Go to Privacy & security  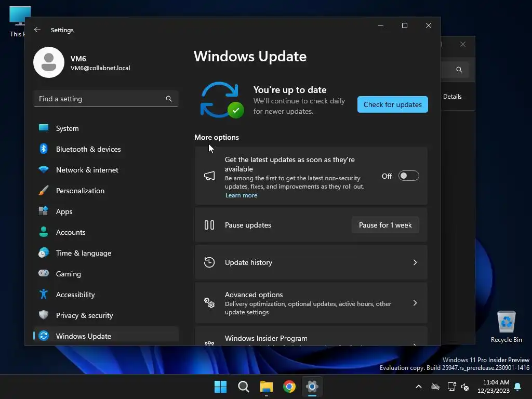point(106,315)
